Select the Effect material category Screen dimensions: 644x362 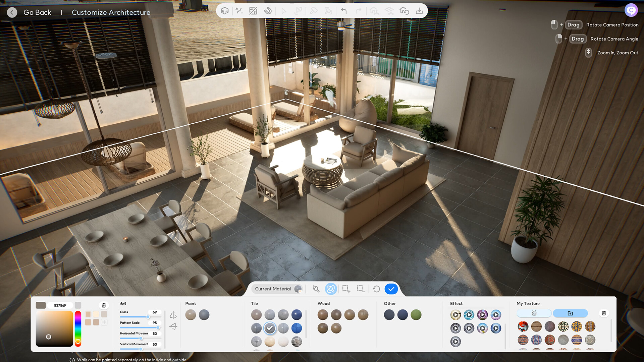456,303
